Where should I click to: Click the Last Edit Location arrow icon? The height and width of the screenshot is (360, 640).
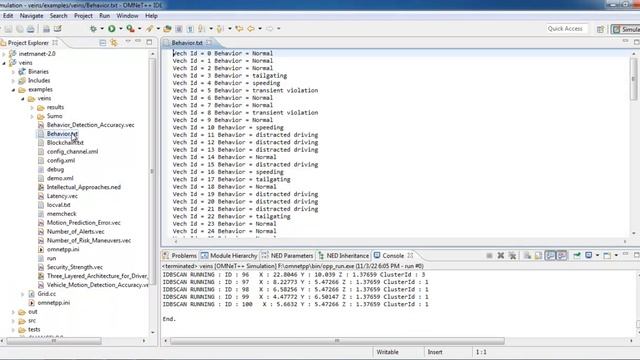(x=239, y=29)
